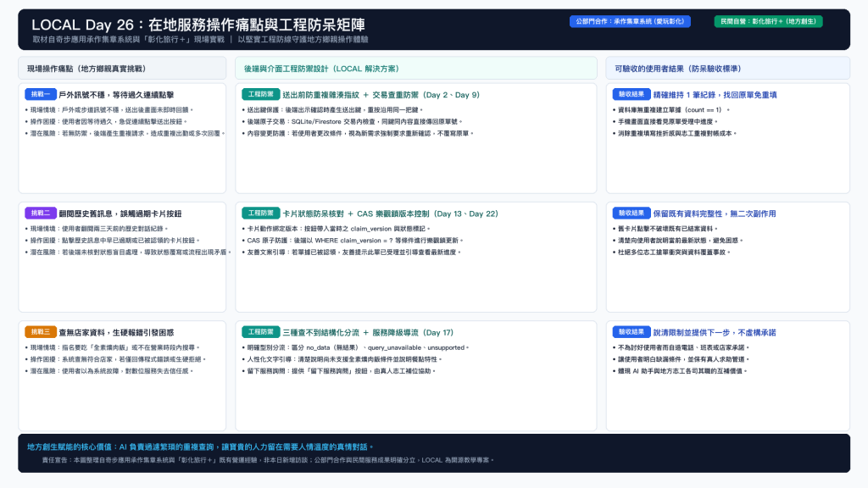Click '驗收結果' badge beside '說清限制並提供下一步'
This screenshot has height=488, width=868.
pyautogui.click(x=632, y=332)
